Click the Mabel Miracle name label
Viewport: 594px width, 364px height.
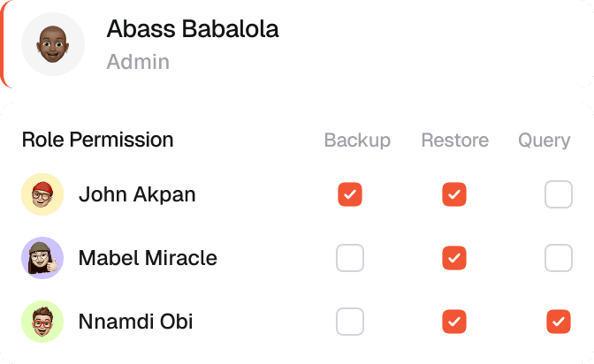[148, 258]
